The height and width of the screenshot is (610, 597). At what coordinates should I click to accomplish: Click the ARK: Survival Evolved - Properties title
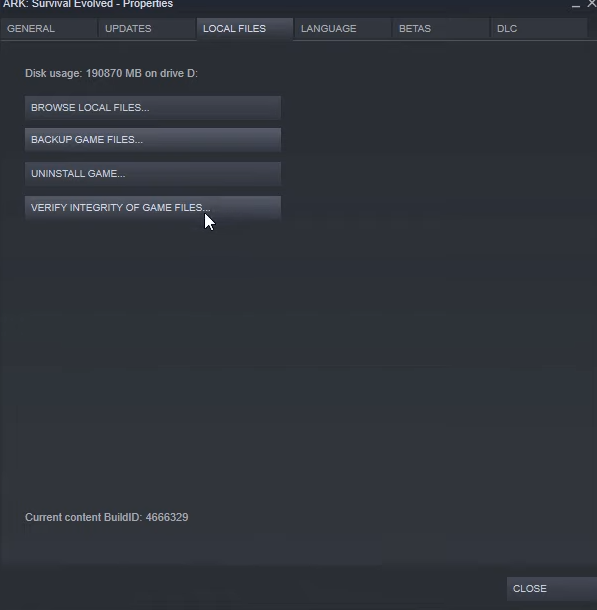click(x=88, y=4)
